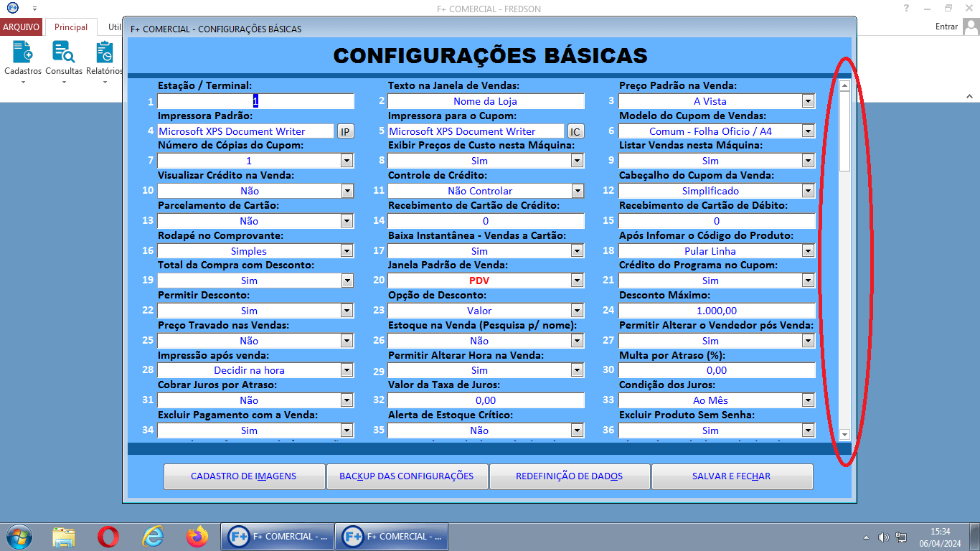The image size is (980, 551).
Task: Open the Relatórios ribbon icon
Action: click(104, 60)
